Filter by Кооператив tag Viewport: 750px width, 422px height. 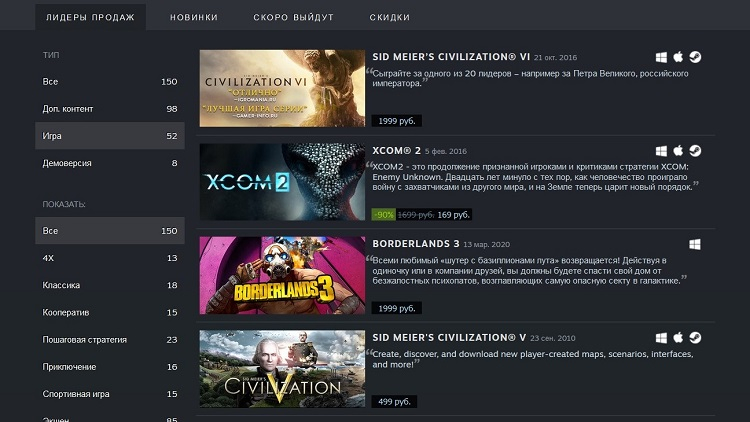[110, 312]
